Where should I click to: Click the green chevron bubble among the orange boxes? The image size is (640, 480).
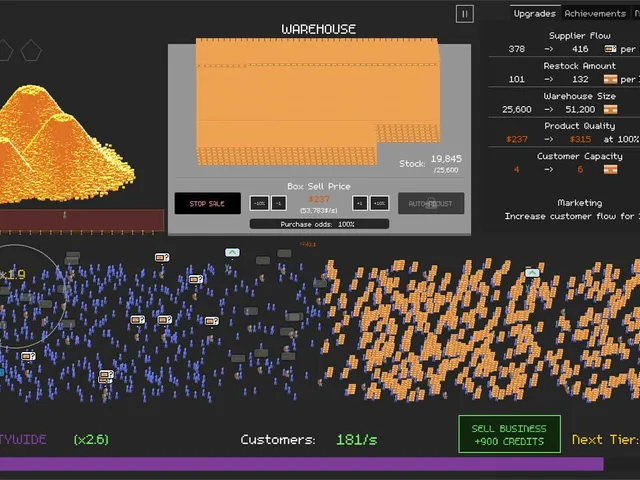click(x=532, y=273)
